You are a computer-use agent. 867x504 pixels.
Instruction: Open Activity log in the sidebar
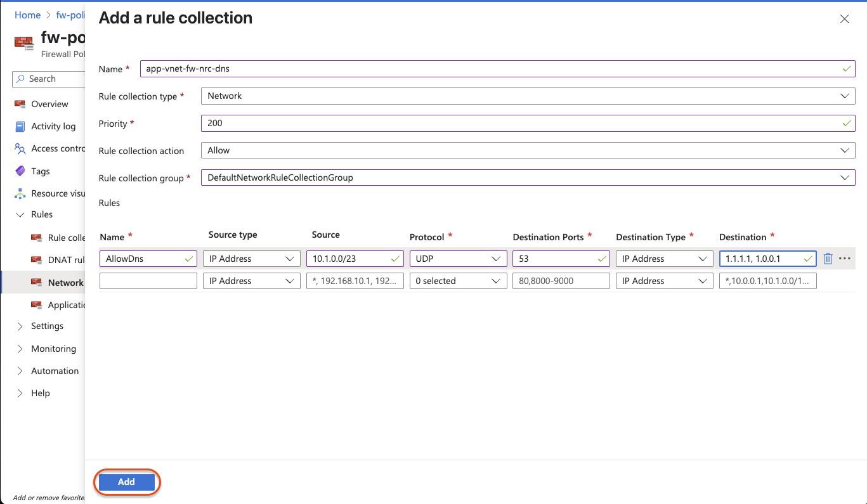pyautogui.click(x=53, y=126)
